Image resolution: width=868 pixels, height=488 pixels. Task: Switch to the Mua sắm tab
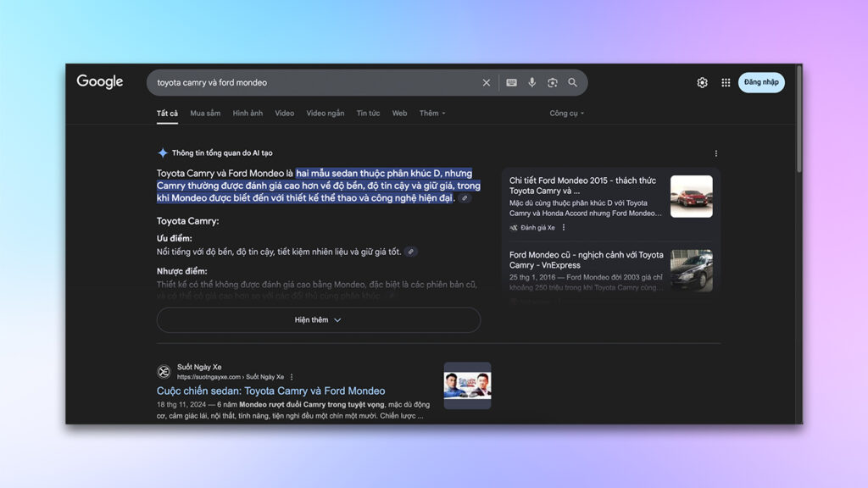[205, 114]
